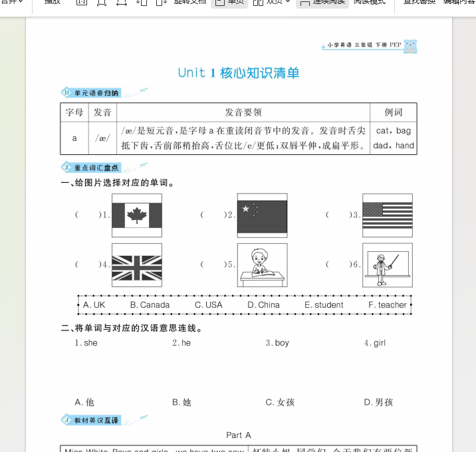This screenshot has height=452, width=476.
Task: Click the 'Part A' heading
Action: [x=239, y=435]
